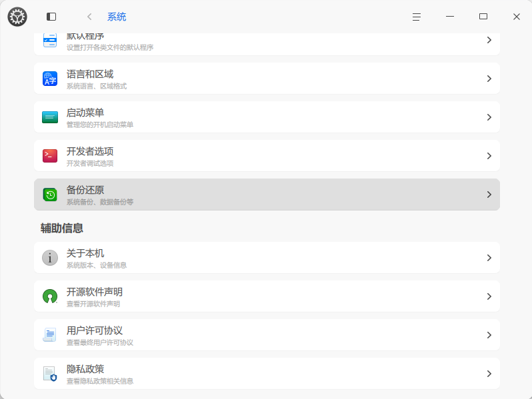Viewport: 532px width, 399px height.
Task: Click the 系统 breadcrumb title
Action: click(117, 17)
